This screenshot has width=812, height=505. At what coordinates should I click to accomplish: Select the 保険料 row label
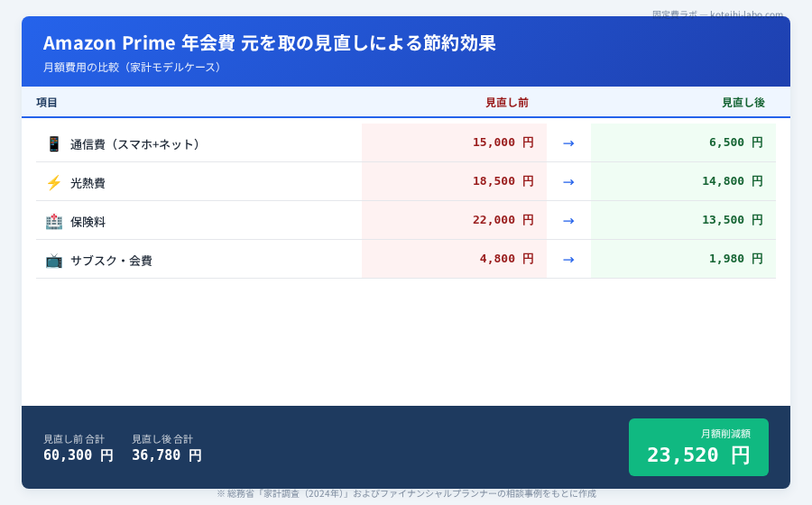pos(88,222)
